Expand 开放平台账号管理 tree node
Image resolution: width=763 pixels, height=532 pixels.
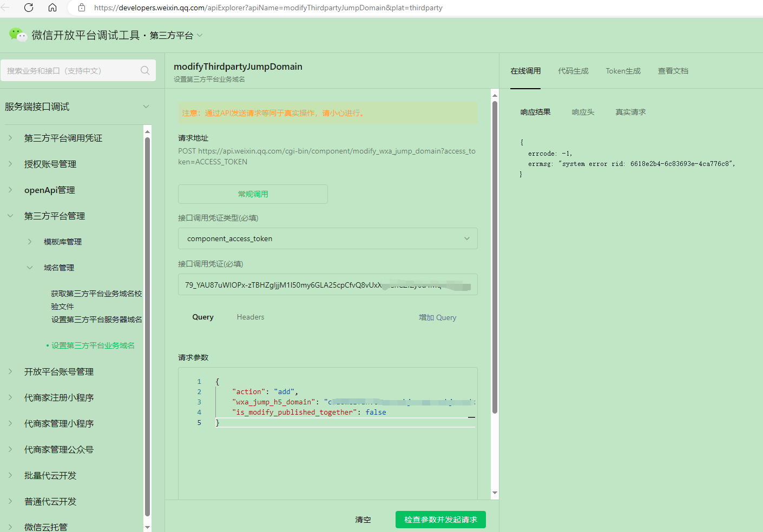coord(10,371)
